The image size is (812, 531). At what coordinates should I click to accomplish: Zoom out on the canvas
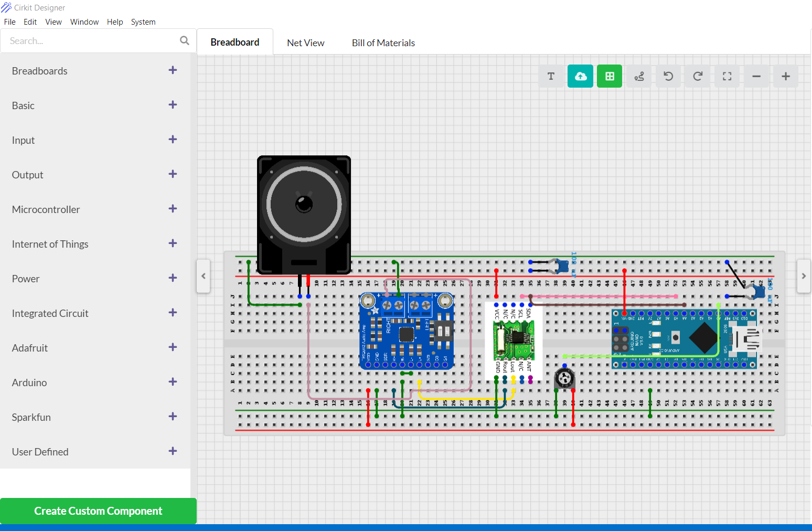[x=756, y=76]
